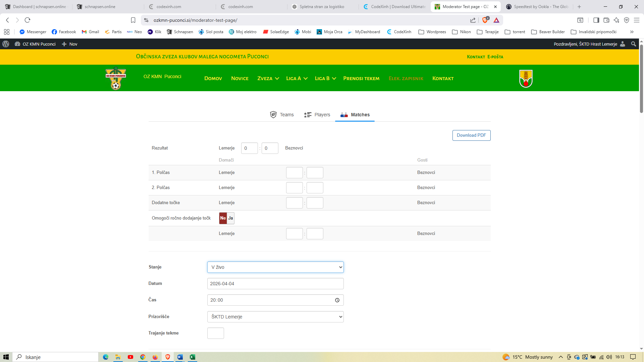Click the WordPress logo in admin bar
The height and width of the screenshot is (362, 644).
pos(6,44)
